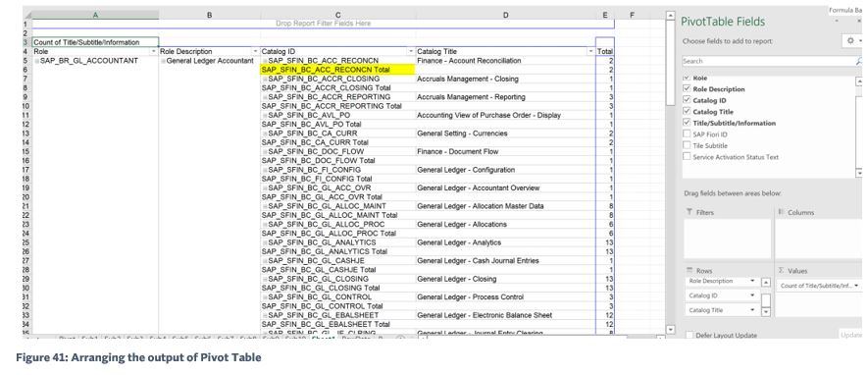Open the Count of Title/Subtitle value field dropdown
This screenshot has height=375, width=868.
(857, 286)
